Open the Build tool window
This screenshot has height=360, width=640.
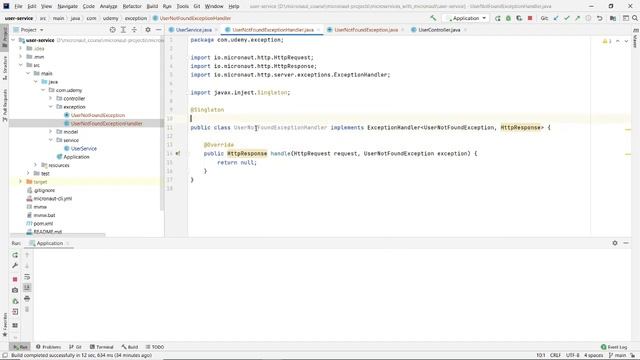[130, 347]
